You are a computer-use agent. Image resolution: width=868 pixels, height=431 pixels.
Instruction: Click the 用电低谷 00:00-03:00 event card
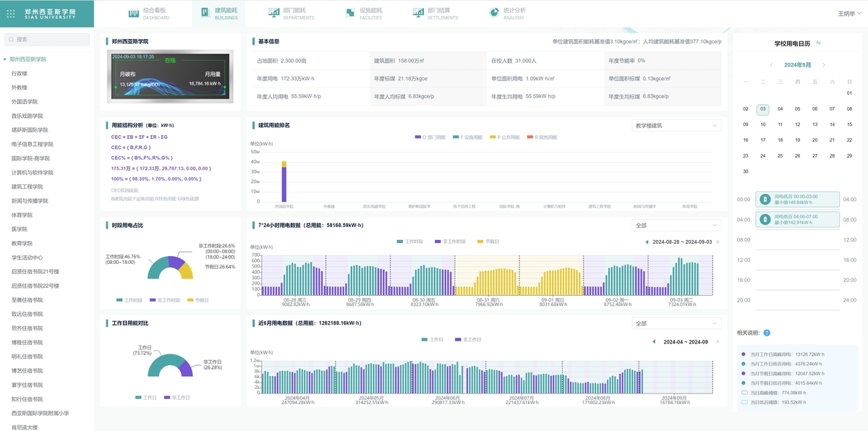coord(798,200)
